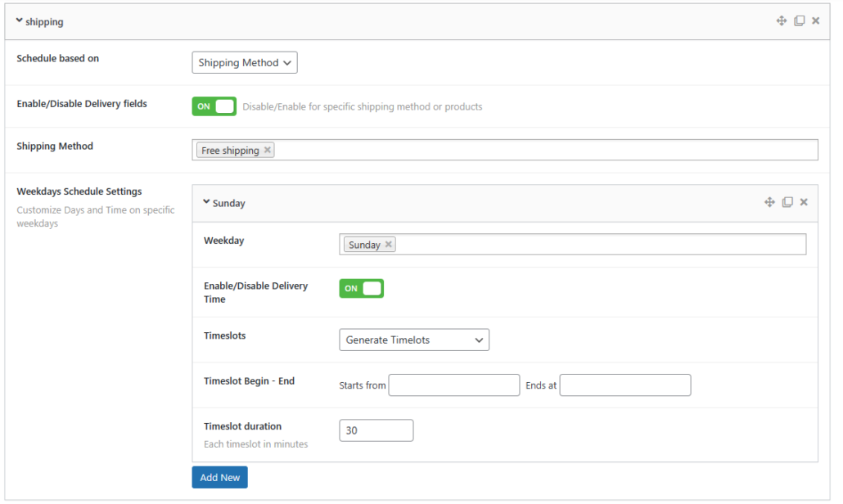Duplicate the Sunday schedule block
This screenshot has width=843, height=504.
pos(787,202)
